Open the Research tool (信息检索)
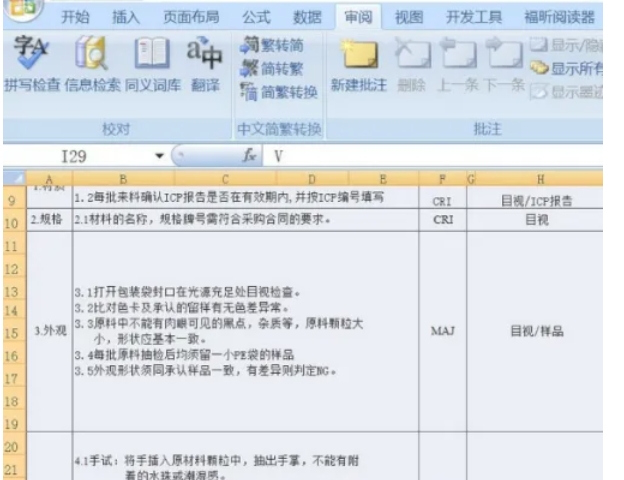 (92, 64)
